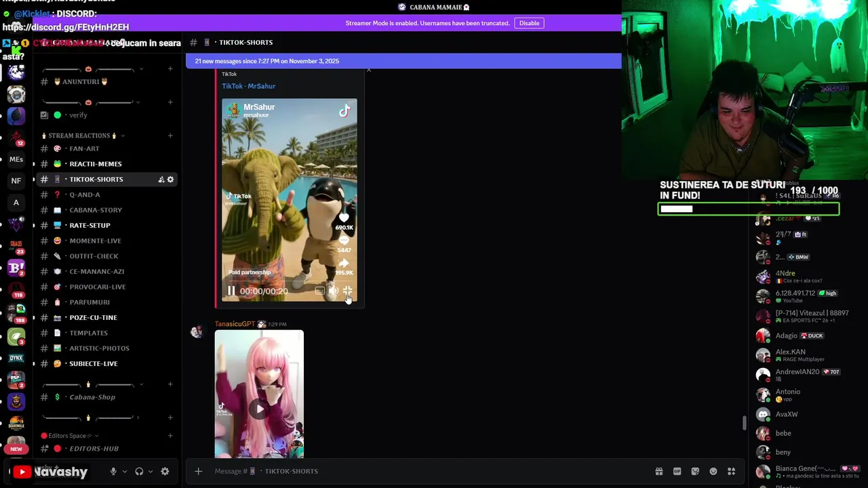Collapse the STREAM REACTIONS category
The height and width of the screenshot is (488, 868).
click(x=81, y=136)
